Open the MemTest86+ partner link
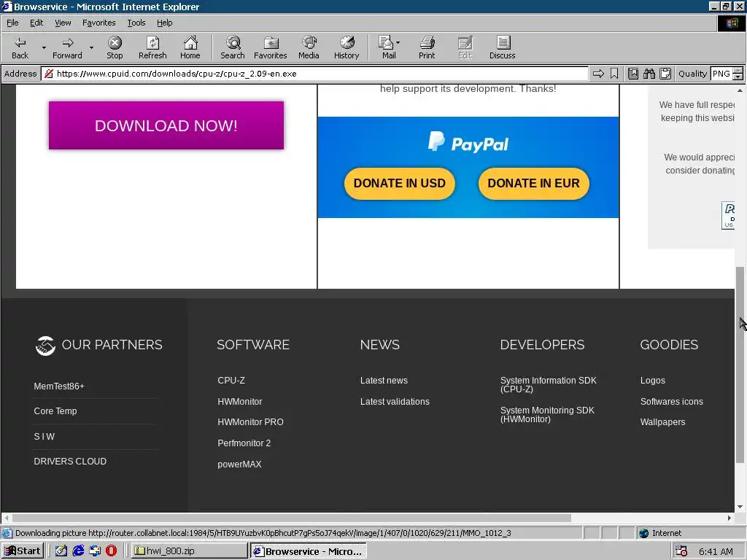 click(x=59, y=386)
